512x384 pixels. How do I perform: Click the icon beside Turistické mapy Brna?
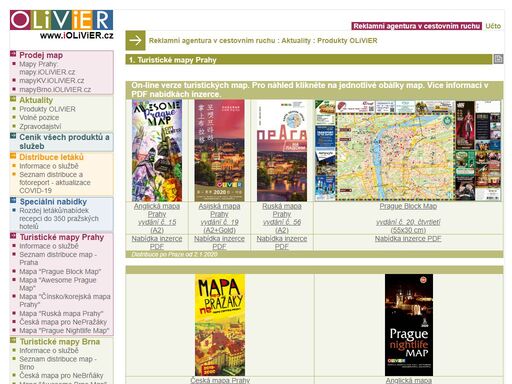[x=13, y=340]
